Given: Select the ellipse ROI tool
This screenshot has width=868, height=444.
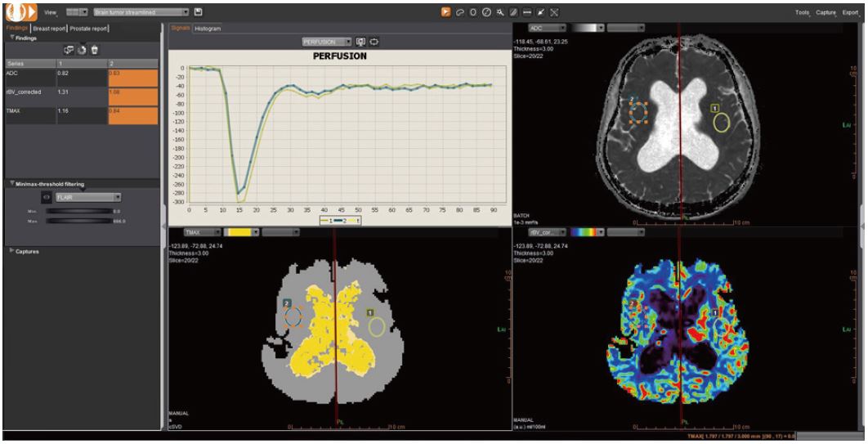Looking at the screenshot, I should [474, 12].
